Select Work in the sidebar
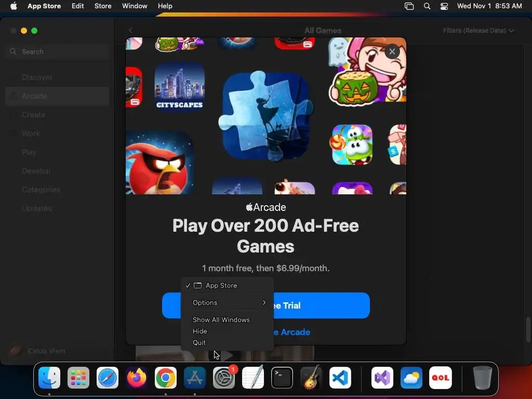 [x=57, y=134]
